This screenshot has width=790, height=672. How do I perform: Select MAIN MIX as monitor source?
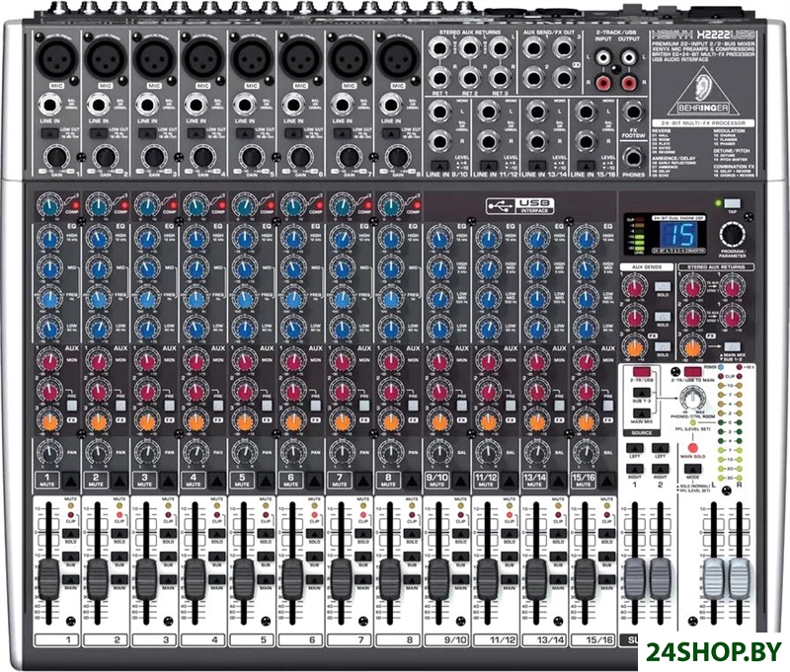(x=641, y=413)
